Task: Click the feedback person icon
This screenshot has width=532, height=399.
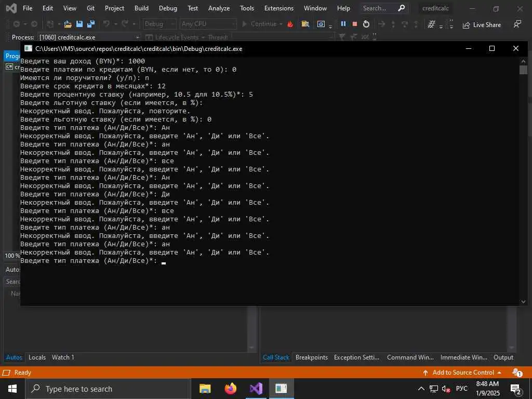Action: (517, 24)
